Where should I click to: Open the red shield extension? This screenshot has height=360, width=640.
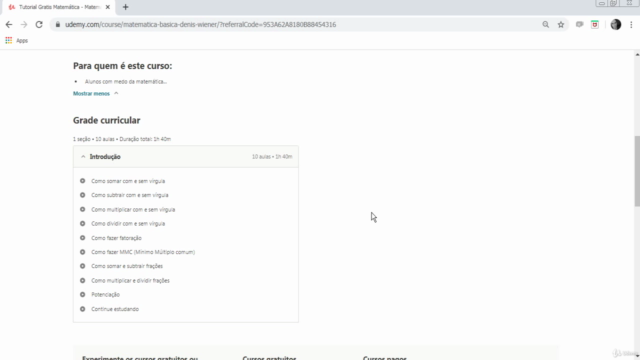(x=595, y=24)
